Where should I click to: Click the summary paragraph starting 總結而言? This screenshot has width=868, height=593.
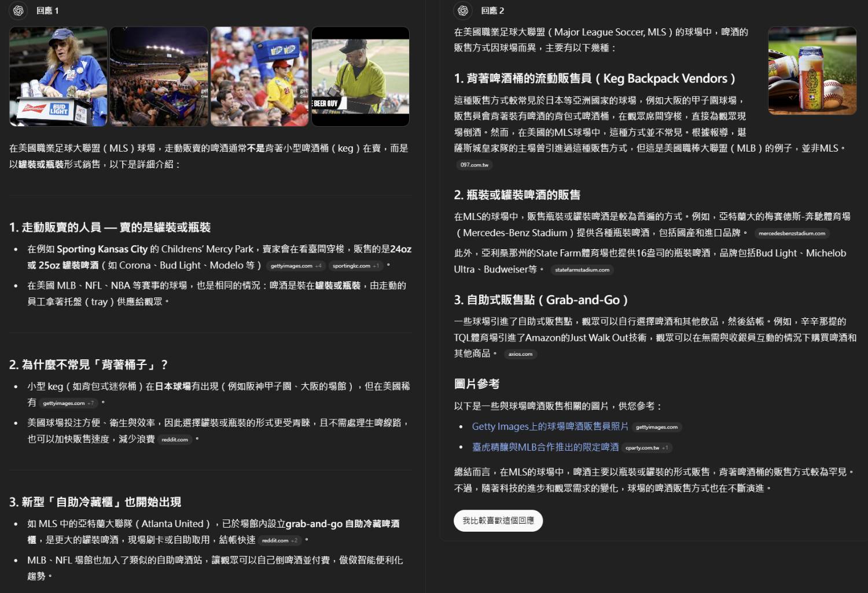[x=655, y=480]
